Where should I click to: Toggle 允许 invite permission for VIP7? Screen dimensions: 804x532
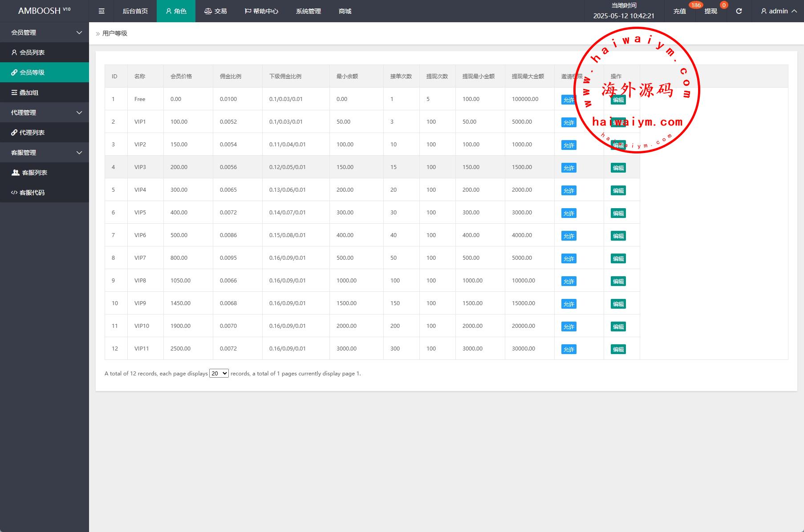[568, 258]
